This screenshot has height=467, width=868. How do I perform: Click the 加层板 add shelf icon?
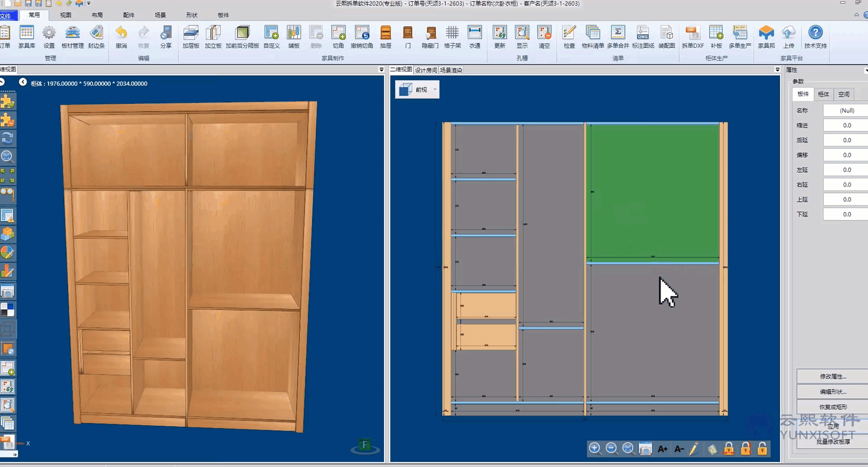click(x=191, y=37)
